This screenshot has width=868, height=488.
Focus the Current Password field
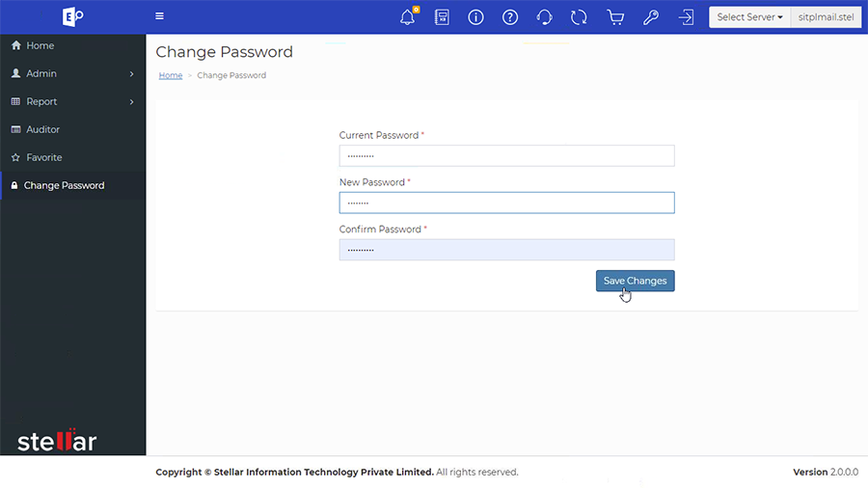(506, 155)
